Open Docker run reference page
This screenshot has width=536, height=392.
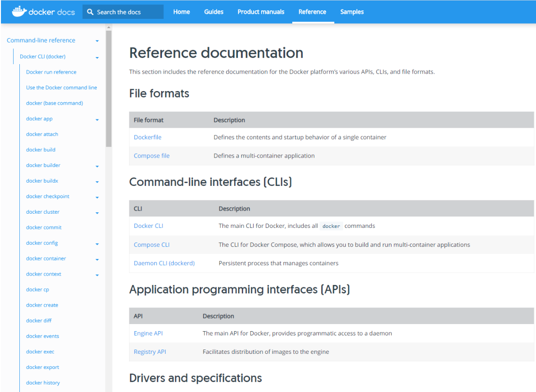(51, 72)
